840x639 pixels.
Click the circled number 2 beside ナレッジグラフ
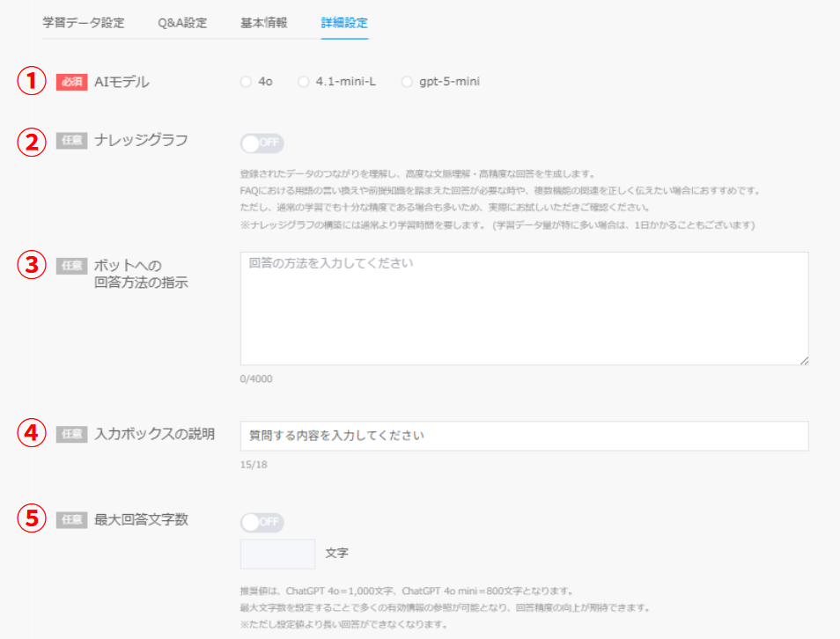coord(31,141)
